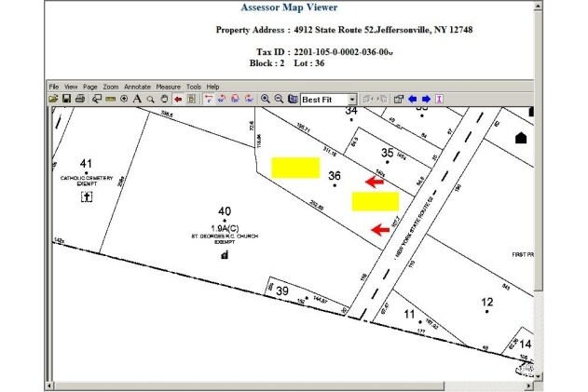Click the zoom in magnifier icon

point(266,98)
